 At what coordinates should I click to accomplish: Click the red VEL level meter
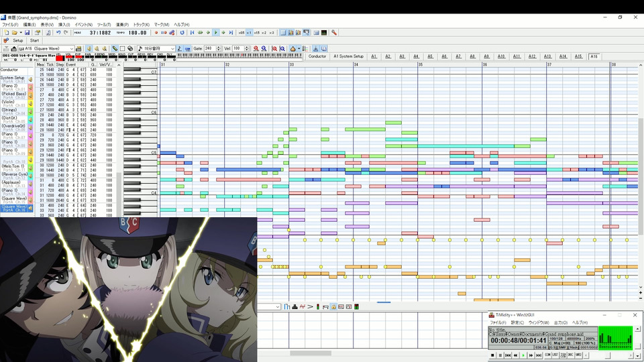pyautogui.click(x=60, y=58)
